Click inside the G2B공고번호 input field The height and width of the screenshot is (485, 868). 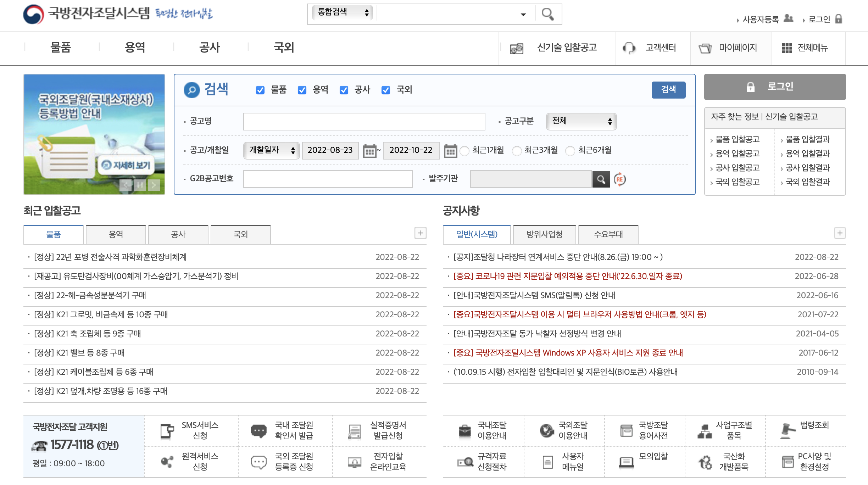(327, 179)
